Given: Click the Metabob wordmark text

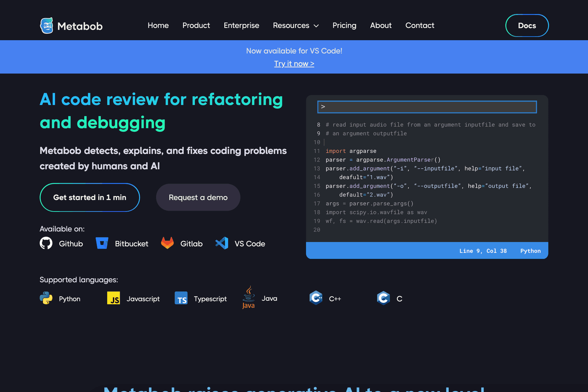Looking at the screenshot, I should (x=80, y=26).
